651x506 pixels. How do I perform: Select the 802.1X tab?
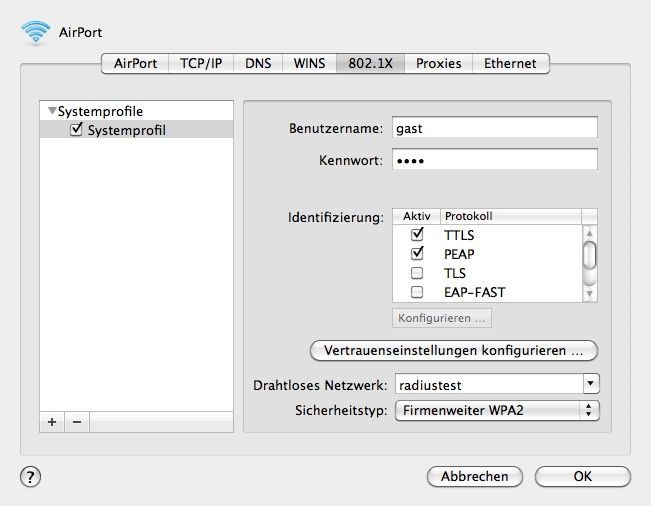370,64
